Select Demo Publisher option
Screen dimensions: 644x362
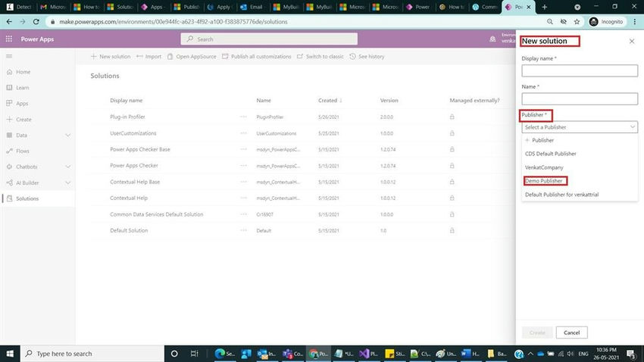click(544, 181)
